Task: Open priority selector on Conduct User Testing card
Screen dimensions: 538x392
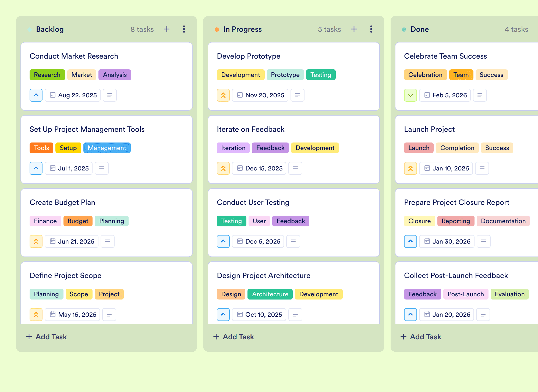Action: (x=223, y=241)
